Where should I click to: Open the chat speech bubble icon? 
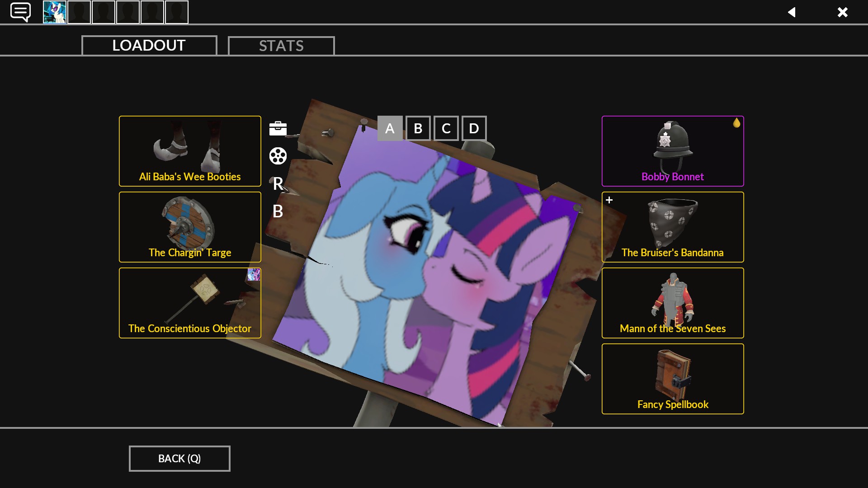point(20,12)
